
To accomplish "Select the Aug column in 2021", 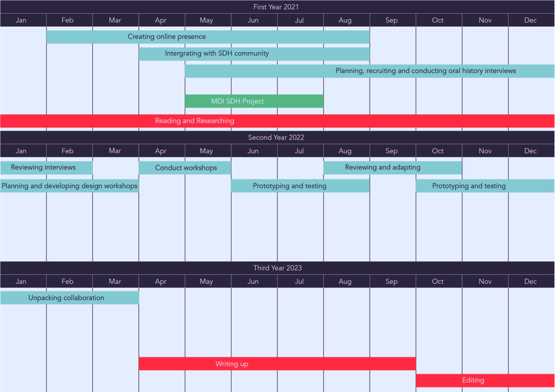I will click(x=345, y=20).
